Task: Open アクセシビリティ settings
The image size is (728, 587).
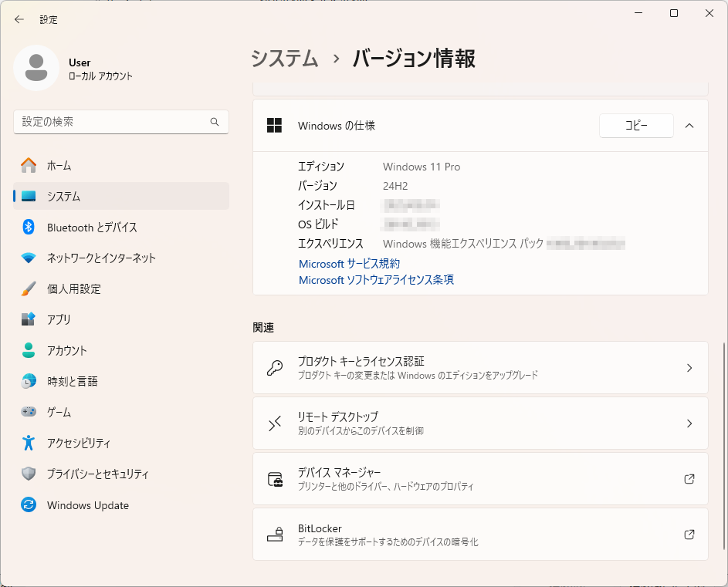Action: [x=121, y=444]
